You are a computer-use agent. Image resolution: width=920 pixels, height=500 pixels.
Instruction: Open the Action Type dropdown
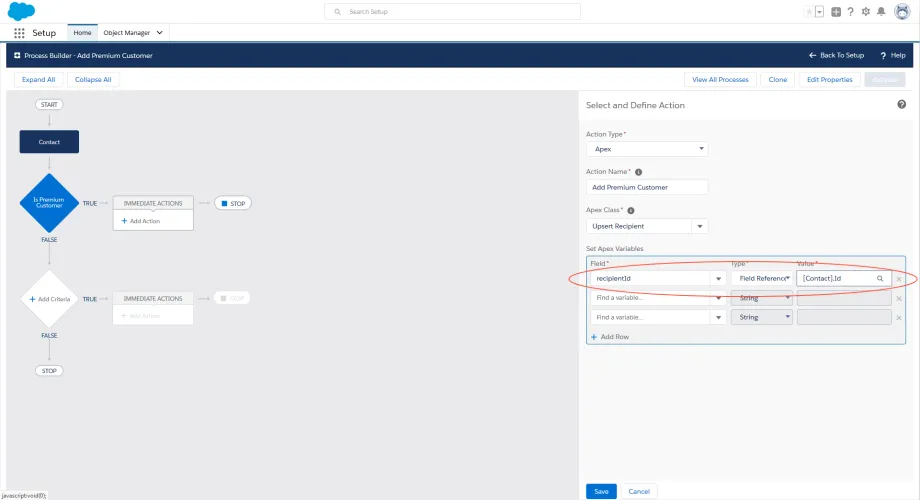click(x=647, y=149)
